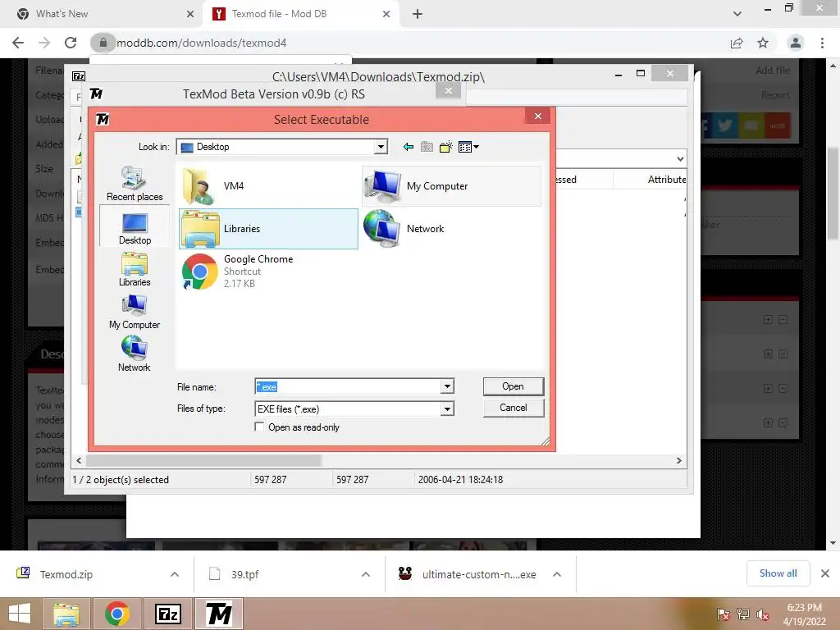
Task: Open 39.tpf download options chevron
Action: pos(366,574)
